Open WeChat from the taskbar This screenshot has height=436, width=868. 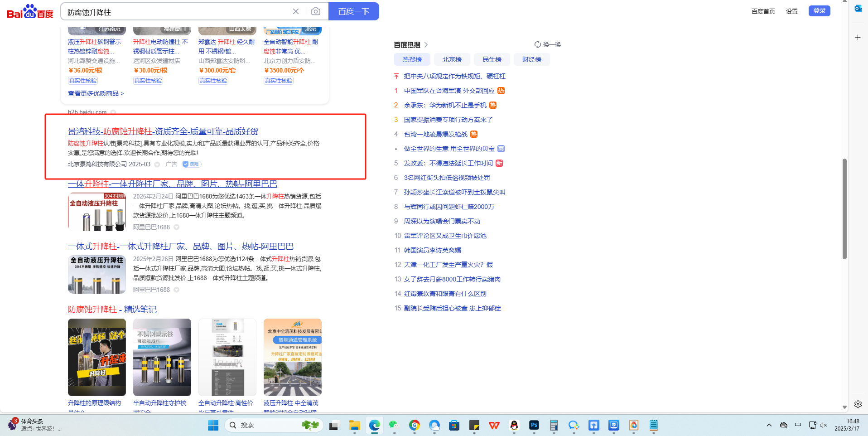pyautogui.click(x=394, y=425)
